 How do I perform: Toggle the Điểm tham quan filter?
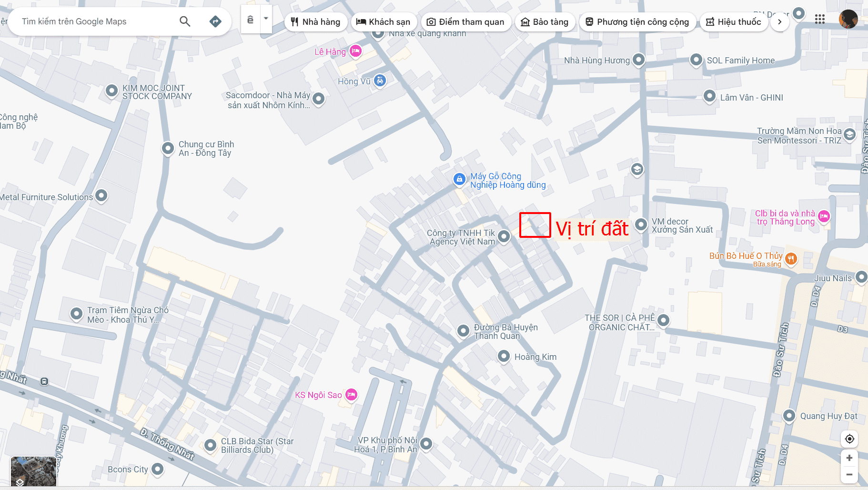point(465,22)
